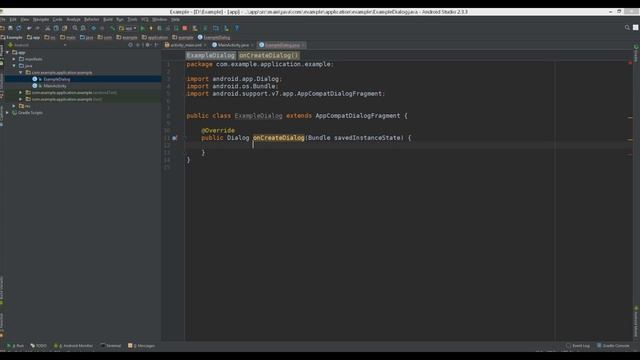This screenshot has height=360, width=640.
Task: Select MainActivity in project tree
Action: pos(55,86)
